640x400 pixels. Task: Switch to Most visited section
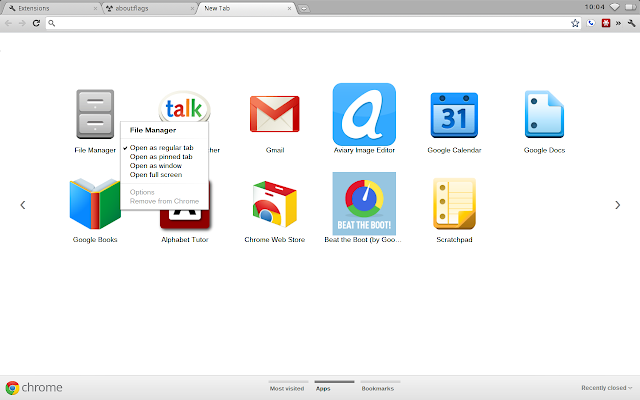tap(287, 388)
